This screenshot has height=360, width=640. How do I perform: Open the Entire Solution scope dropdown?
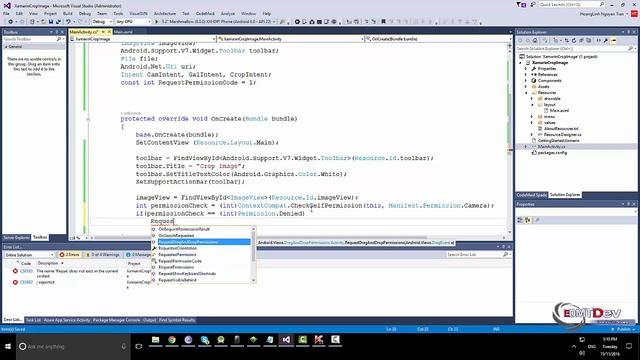point(29,255)
